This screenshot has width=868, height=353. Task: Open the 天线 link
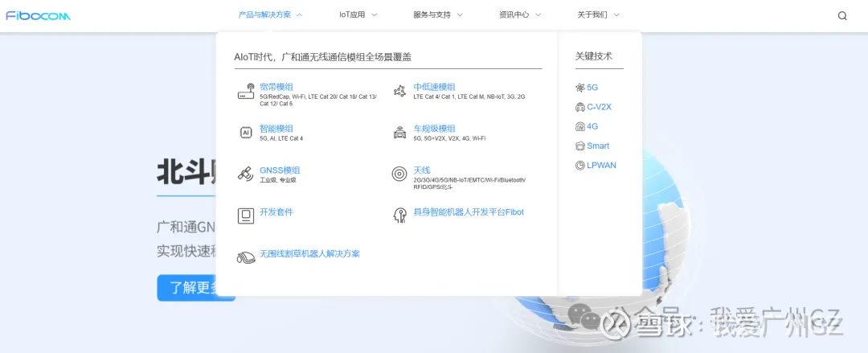422,170
